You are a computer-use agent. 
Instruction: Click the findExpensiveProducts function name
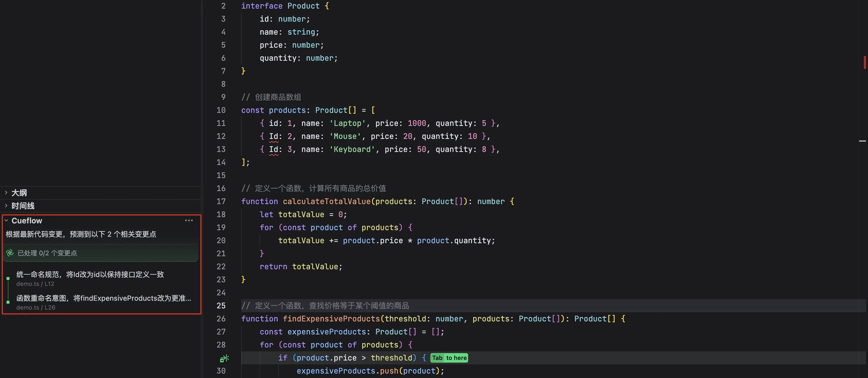[331, 319]
